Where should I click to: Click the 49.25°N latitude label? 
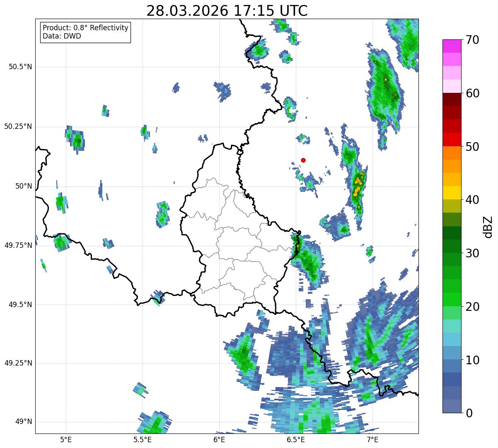18,363
